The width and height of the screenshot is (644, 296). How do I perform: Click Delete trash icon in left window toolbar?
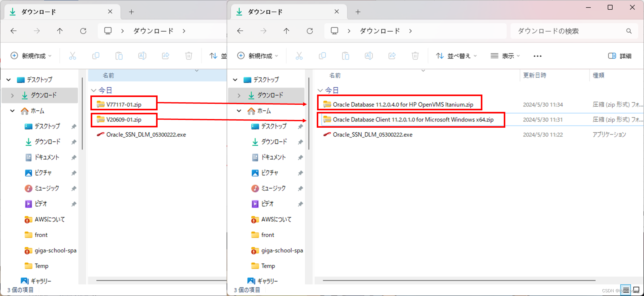pos(189,56)
